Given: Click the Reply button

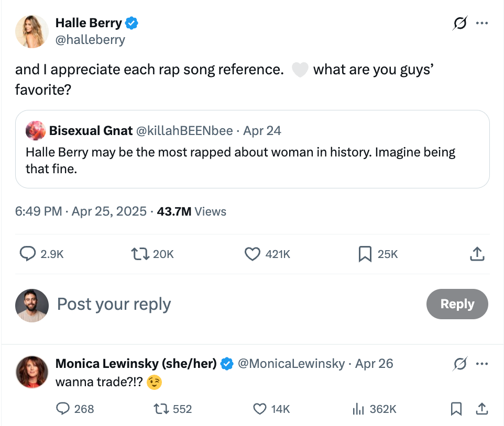Looking at the screenshot, I should coord(457,304).
